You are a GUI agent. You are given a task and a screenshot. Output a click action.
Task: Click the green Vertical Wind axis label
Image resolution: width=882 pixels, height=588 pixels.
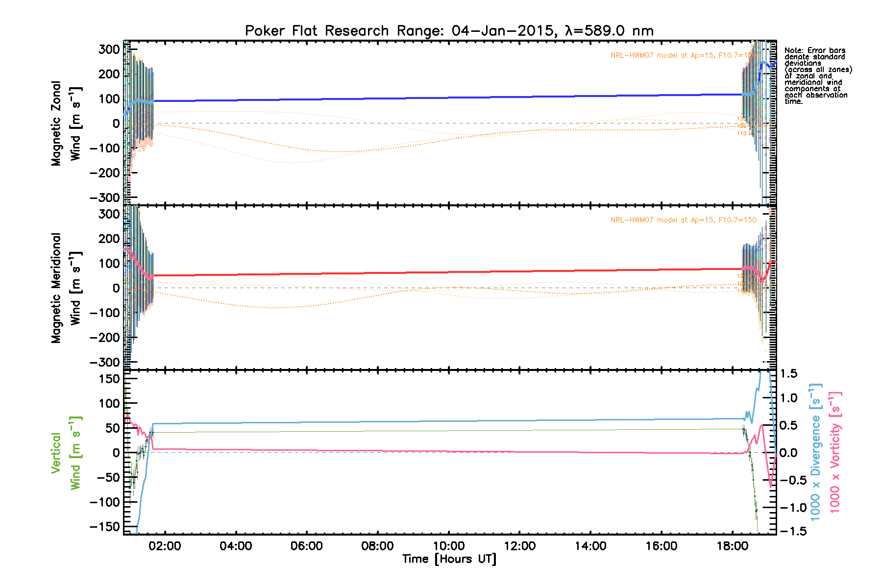tap(66, 453)
